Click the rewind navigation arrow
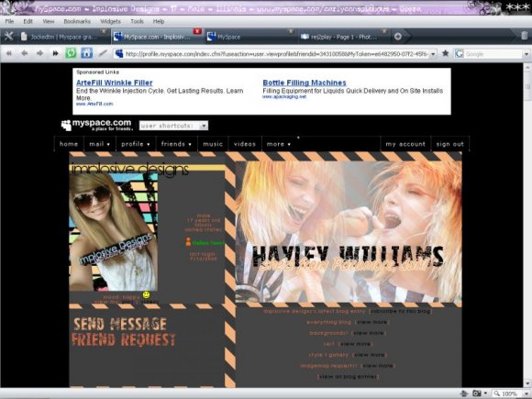The width and height of the screenshot is (532, 399). click(x=9, y=53)
